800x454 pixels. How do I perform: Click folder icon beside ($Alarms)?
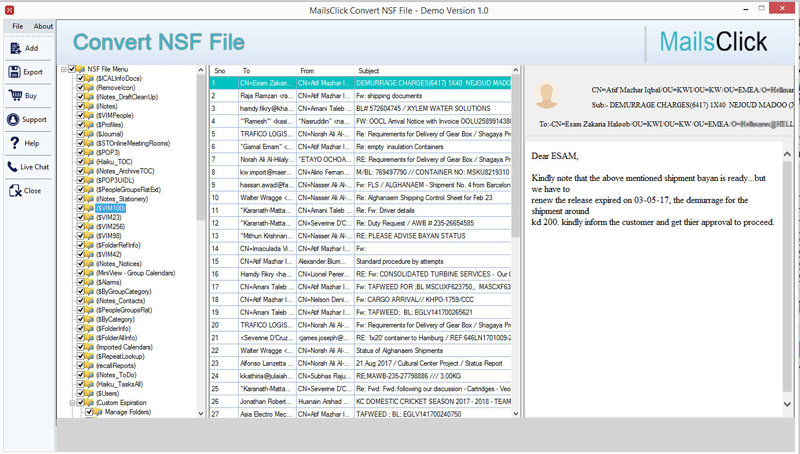tap(89, 282)
